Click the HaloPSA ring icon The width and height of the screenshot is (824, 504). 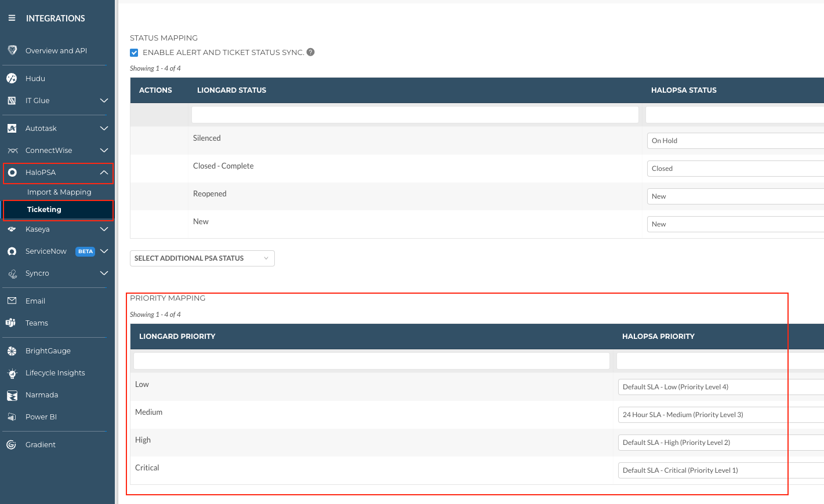point(12,172)
